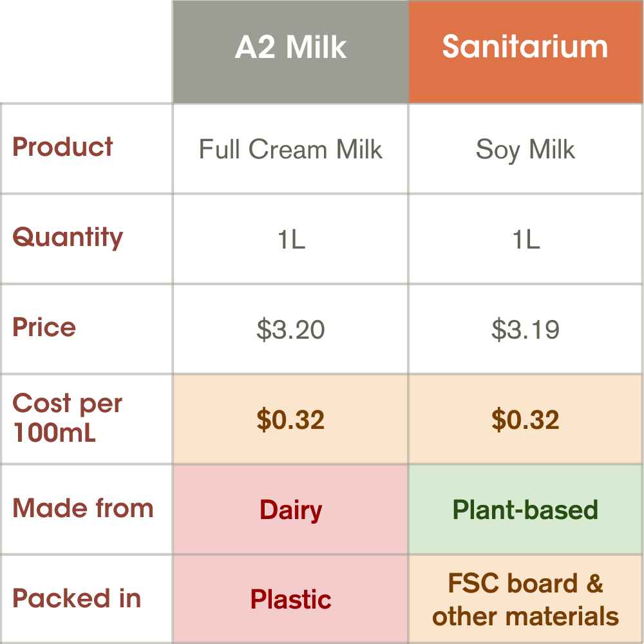
Task: Select the $0.32 cost cell for A2 Milk
Action: tap(290, 420)
